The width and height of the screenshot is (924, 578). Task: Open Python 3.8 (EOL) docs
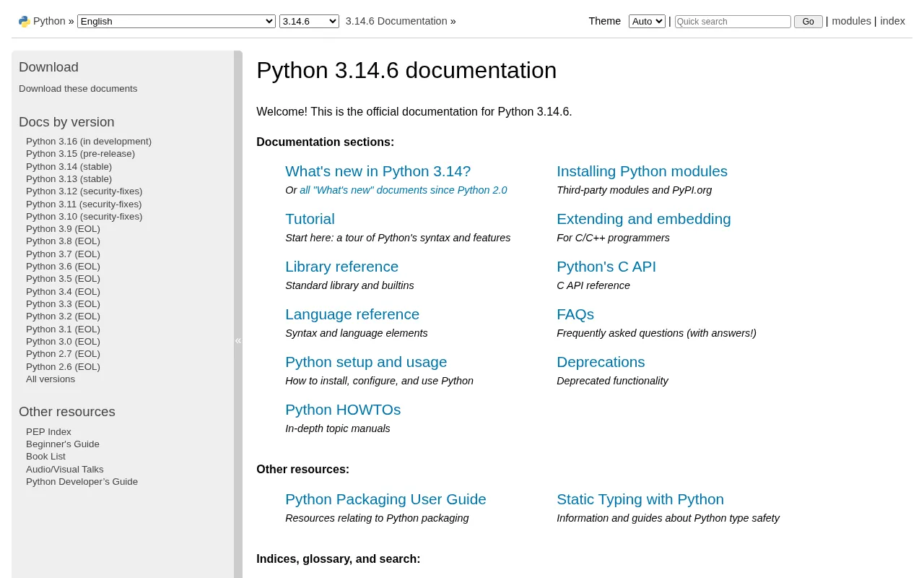(x=63, y=241)
